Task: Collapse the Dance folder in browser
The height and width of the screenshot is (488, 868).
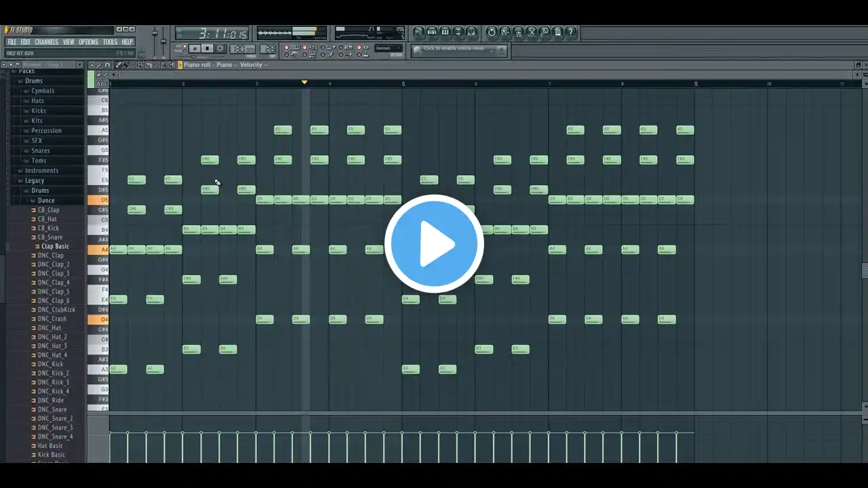Action: pyautogui.click(x=45, y=201)
